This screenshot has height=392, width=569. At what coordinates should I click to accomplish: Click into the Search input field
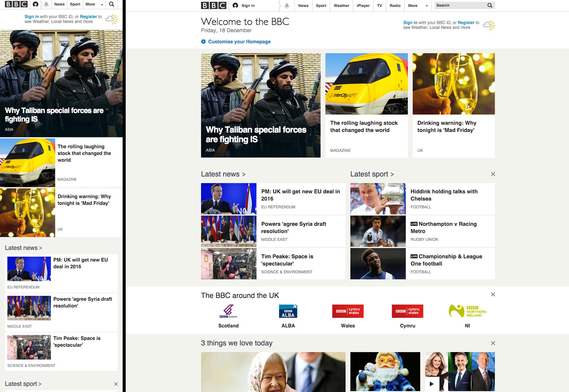[460, 5]
